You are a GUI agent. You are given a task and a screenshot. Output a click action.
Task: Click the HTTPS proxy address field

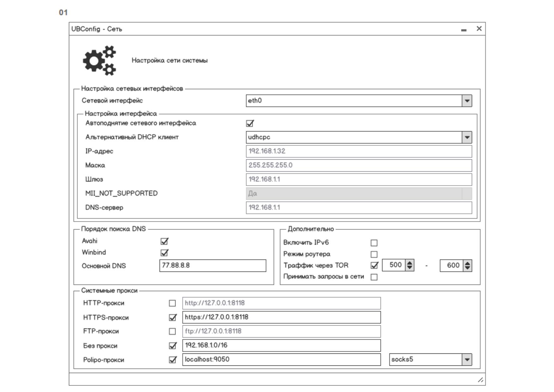click(x=281, y=317)
